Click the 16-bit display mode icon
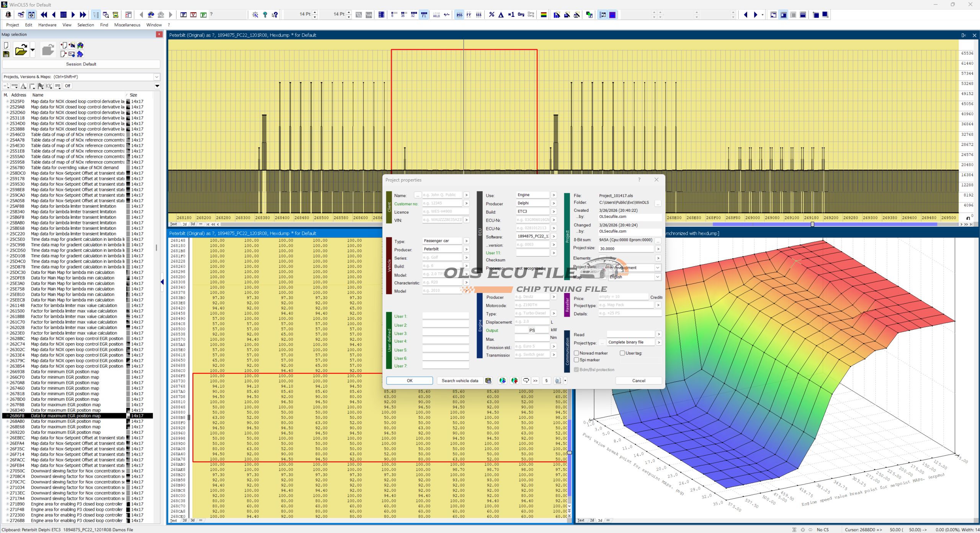 point(403,15)
